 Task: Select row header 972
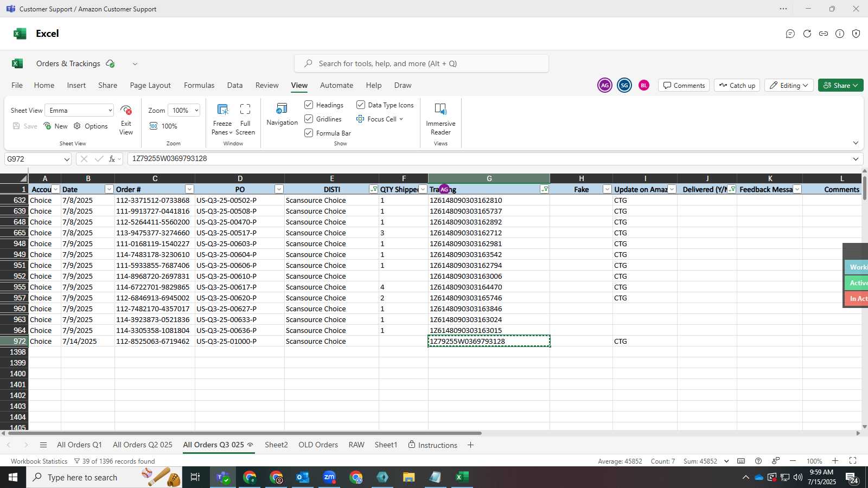click(14, 341)
